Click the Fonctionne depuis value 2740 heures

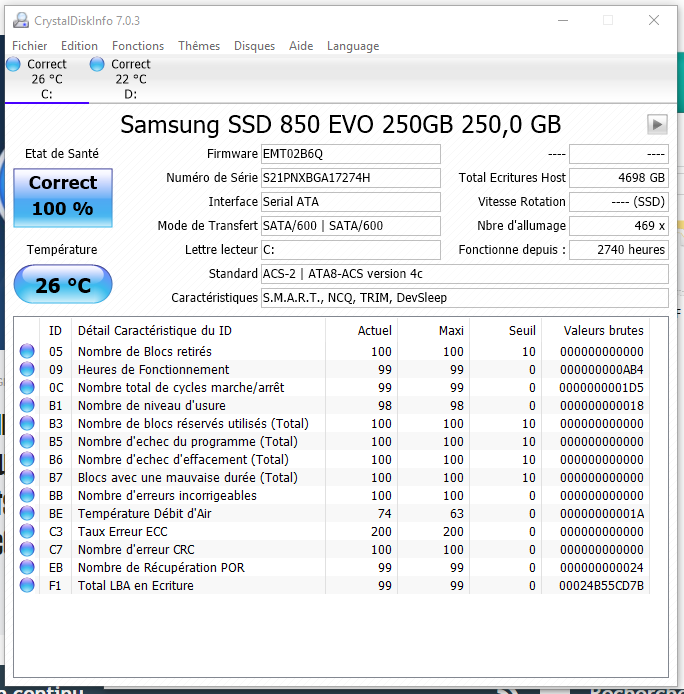pyautogui.click(x=619, y=250)
